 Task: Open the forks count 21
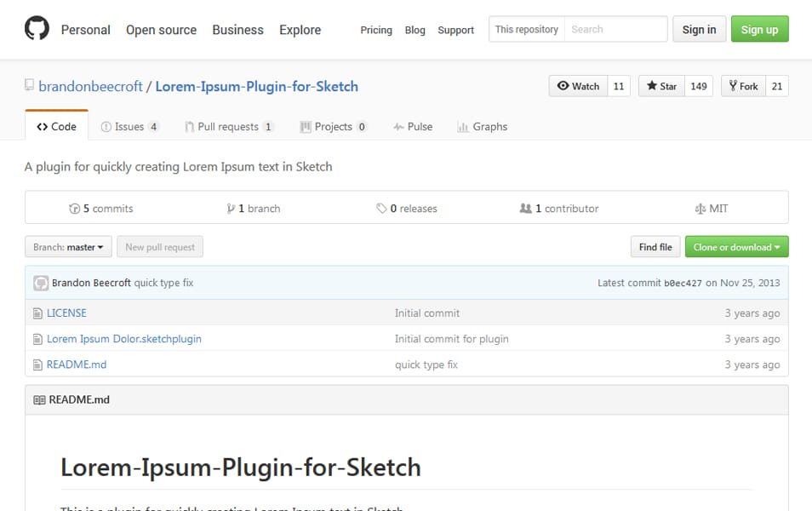[777, 86]
